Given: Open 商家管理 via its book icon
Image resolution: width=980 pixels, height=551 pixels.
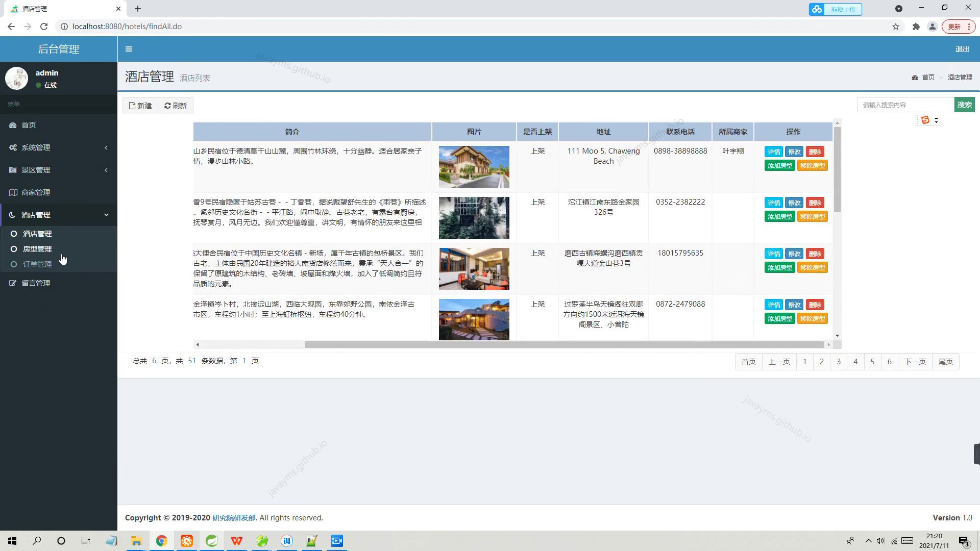Looking at the screenshot, I should 13,192.
